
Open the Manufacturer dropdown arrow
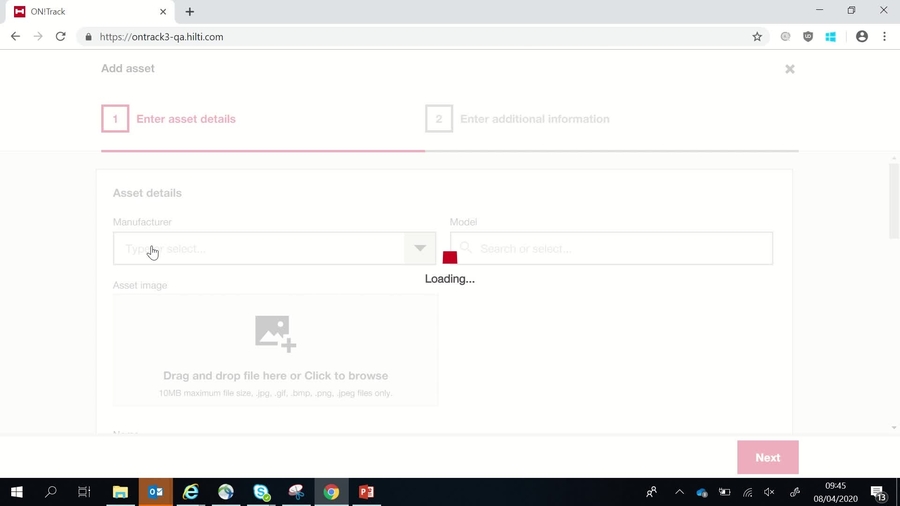pos(420,248)
